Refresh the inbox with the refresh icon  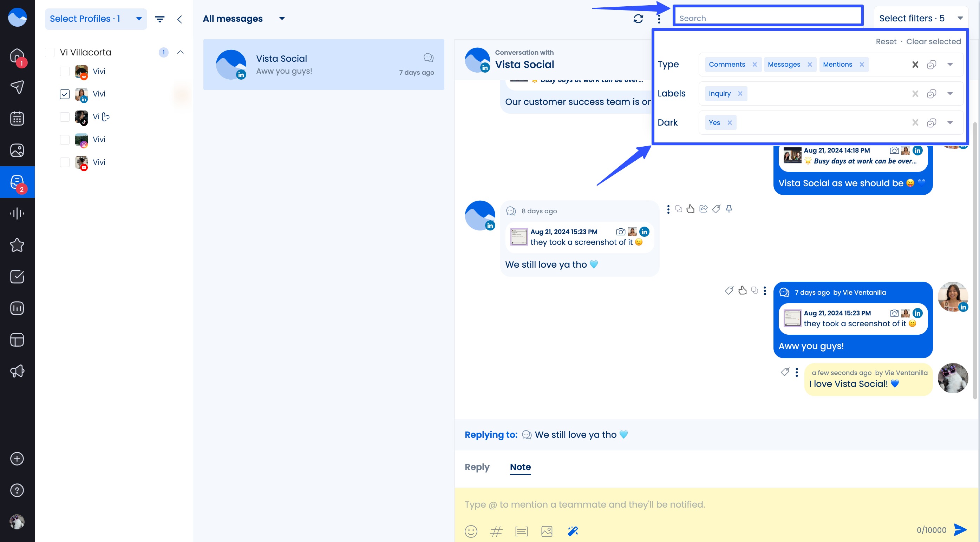click(x=638, y=18)
